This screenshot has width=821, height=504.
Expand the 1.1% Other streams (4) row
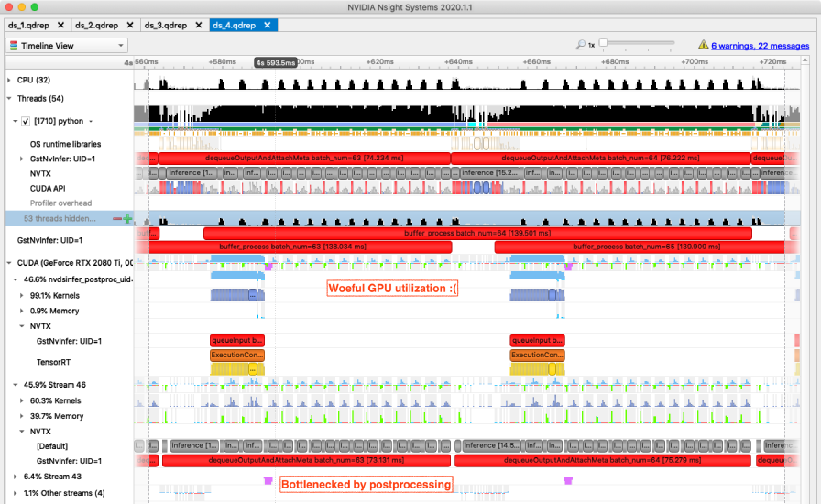click(16, 493)
